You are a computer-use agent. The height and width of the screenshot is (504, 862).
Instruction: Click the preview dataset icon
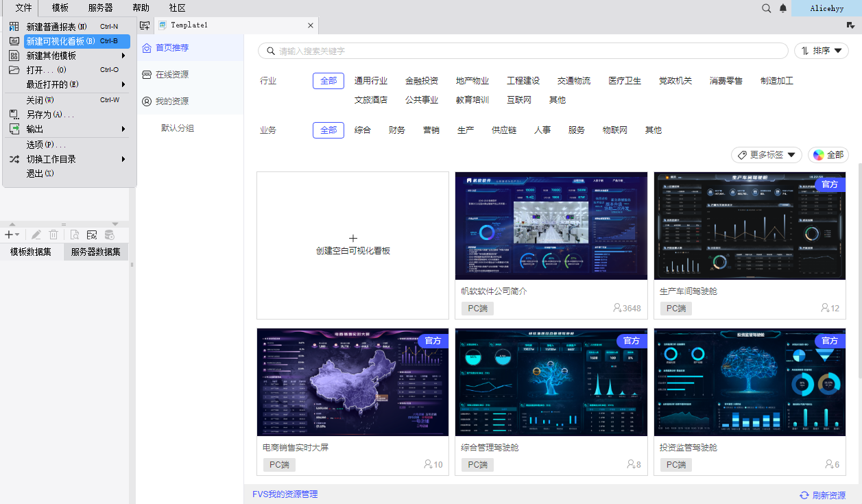(75, 235)
